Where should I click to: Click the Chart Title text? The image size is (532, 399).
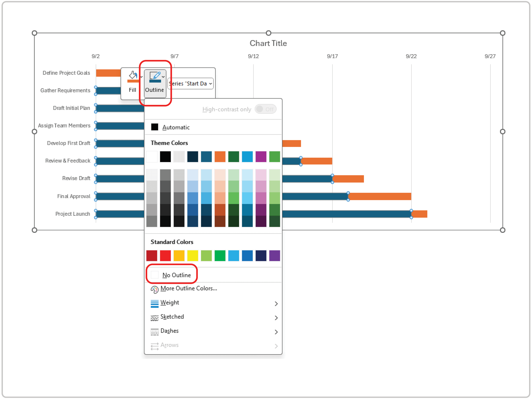click(x=268, y=43)
